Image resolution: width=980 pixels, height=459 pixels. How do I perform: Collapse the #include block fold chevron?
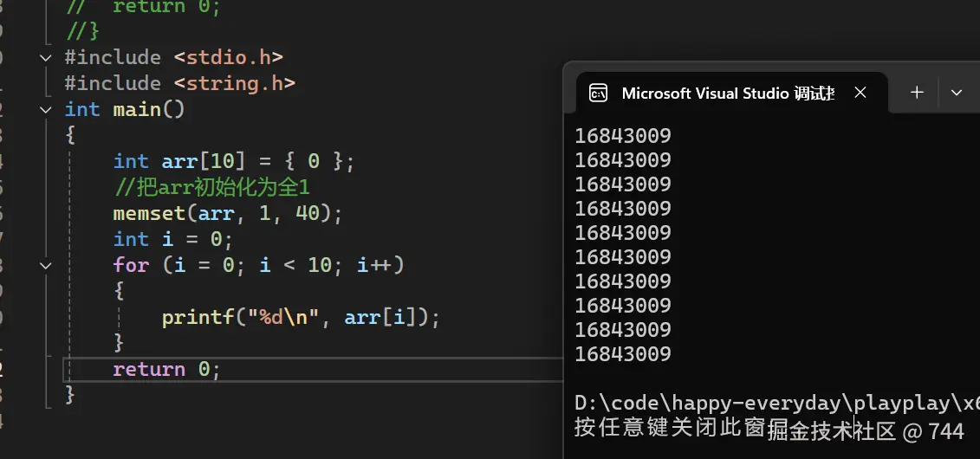(46, 58)
